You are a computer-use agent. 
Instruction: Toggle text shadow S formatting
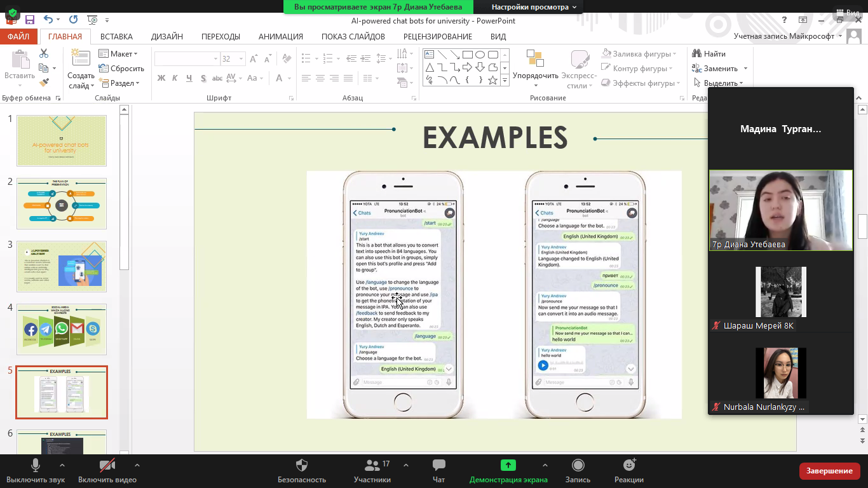pyautogui.click(x=203, y=78)
